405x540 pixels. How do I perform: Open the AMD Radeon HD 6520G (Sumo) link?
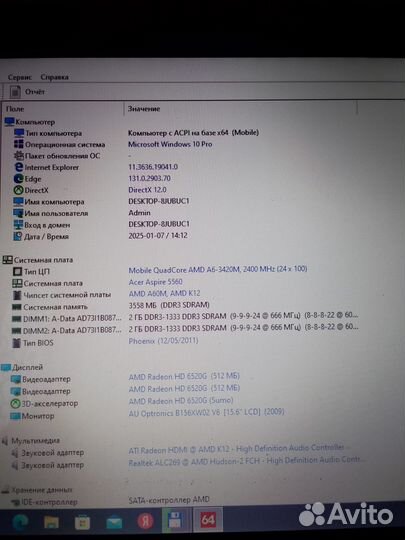181,401
